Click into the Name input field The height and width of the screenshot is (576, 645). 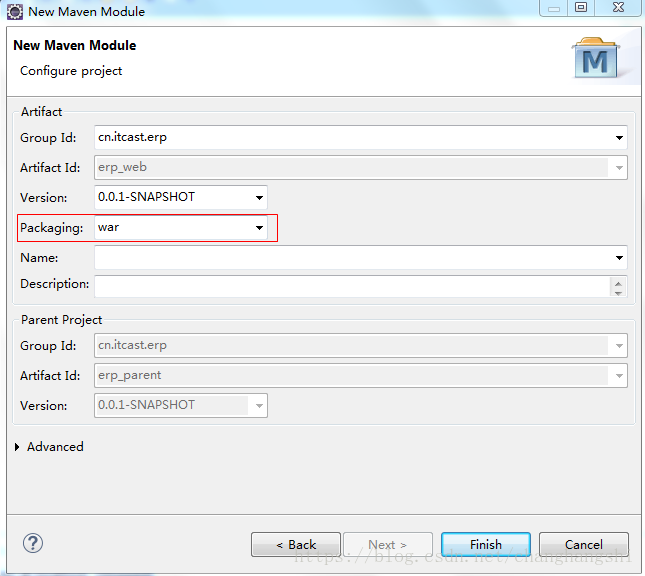[x=360, y=258]
